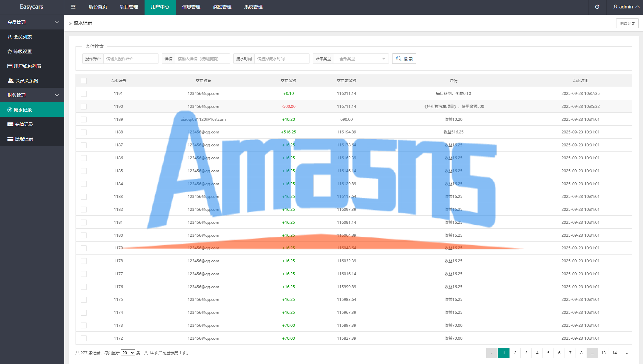The image size is (643, 364).
Task: Open the 系统管理 top menu
Action: [x=253, y=7]
